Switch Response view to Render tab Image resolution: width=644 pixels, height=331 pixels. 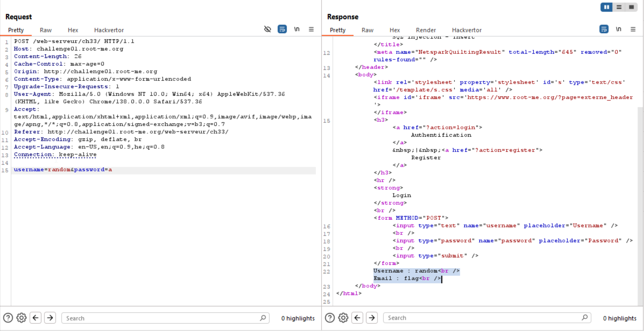tap(426, 30)
